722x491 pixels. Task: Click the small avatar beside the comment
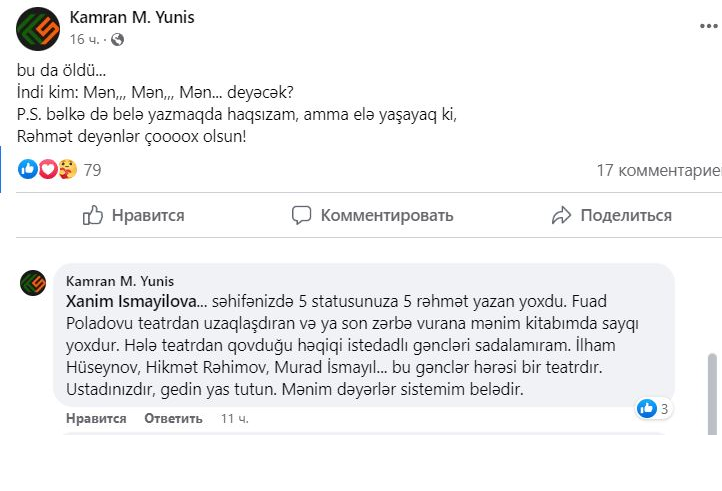(x=33, y=282)
